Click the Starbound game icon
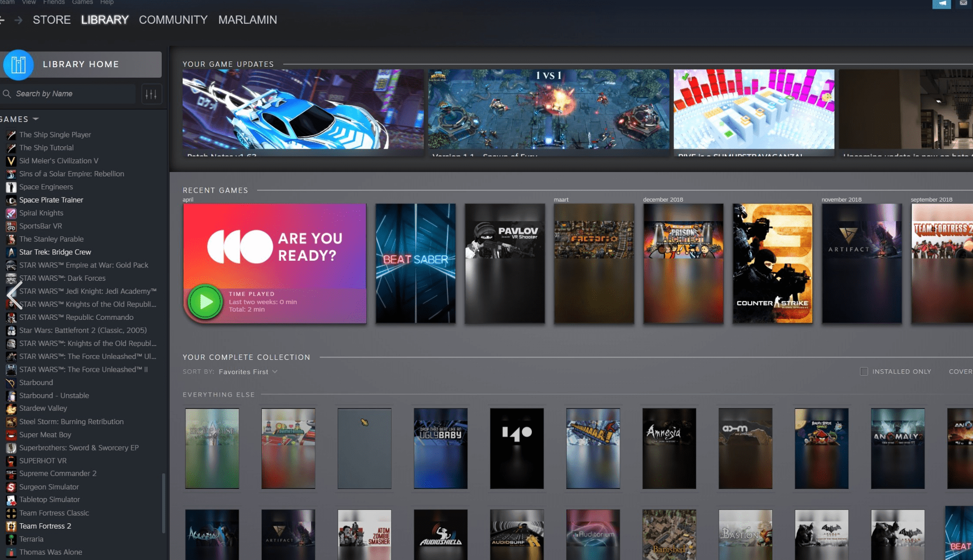Viewport: 973px width, 560px height. coord(11,383)
